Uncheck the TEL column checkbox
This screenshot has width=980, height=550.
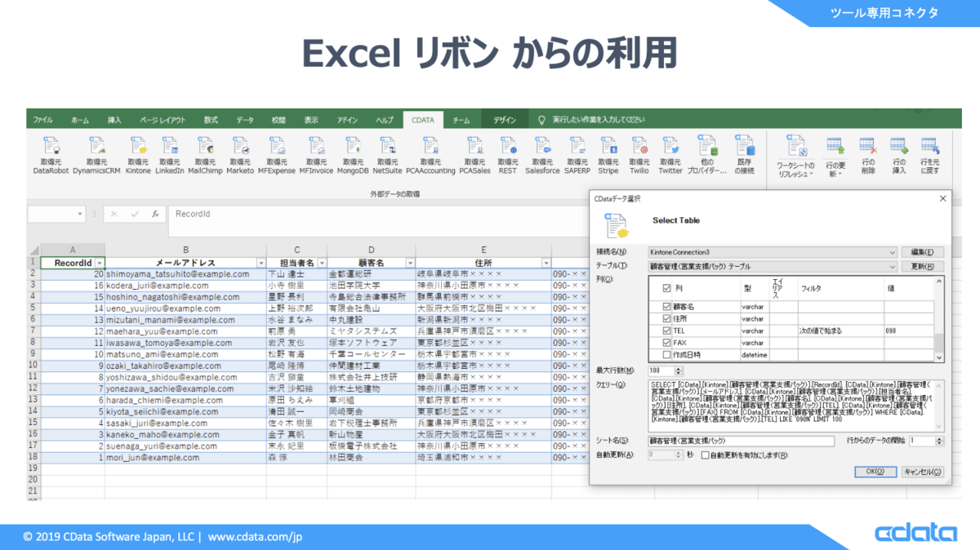tap(666, 331)
